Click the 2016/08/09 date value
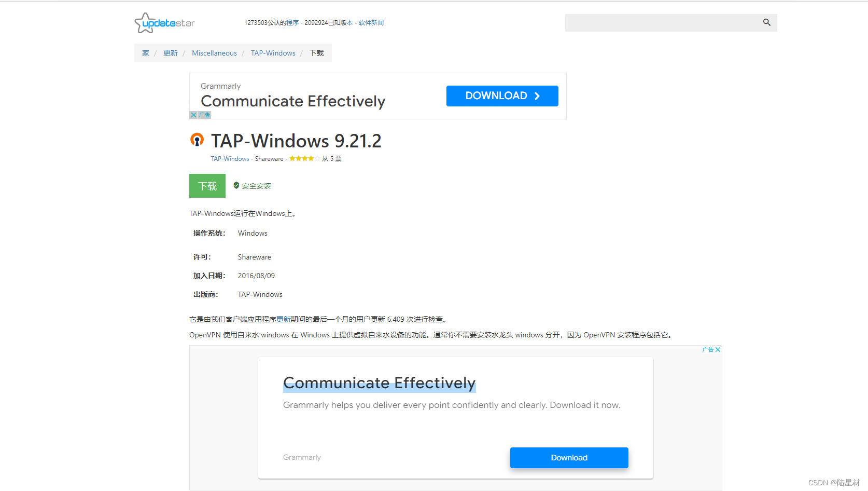The width and height of the screenshot is (868, 491). click(256, 276)
